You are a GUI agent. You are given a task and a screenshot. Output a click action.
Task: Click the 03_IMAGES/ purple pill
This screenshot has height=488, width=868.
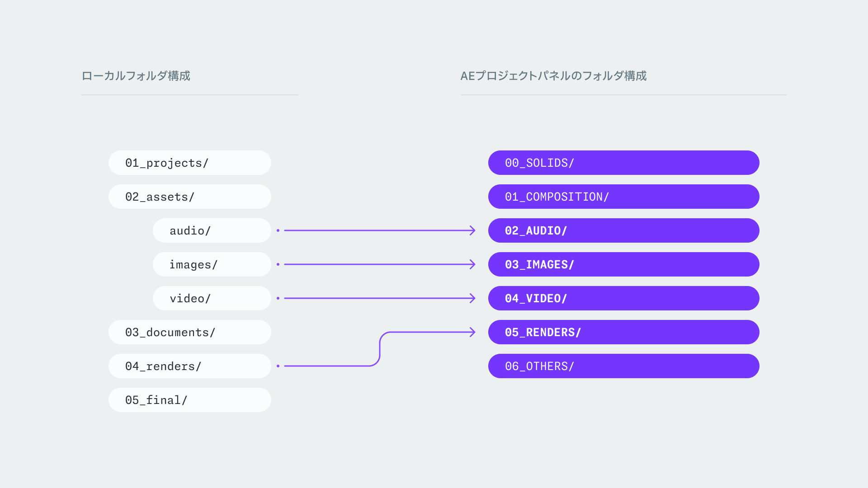(x=623, y=264)
